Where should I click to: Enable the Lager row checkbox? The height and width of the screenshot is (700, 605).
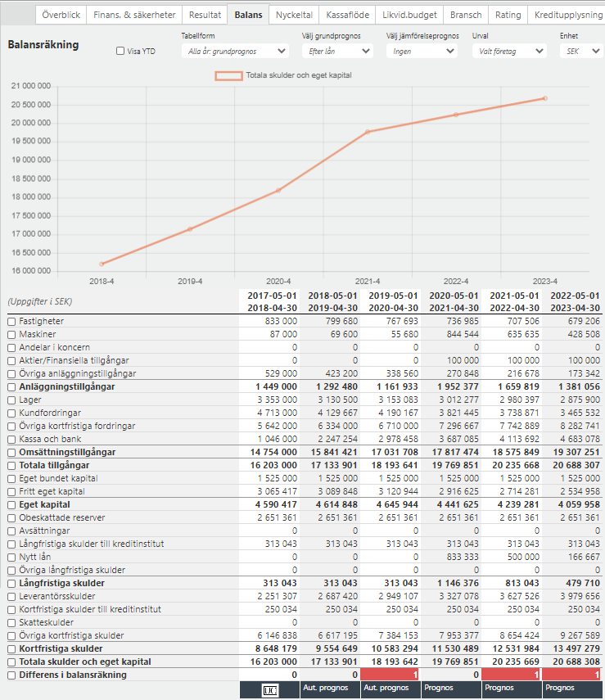click(x=11, y=400)
